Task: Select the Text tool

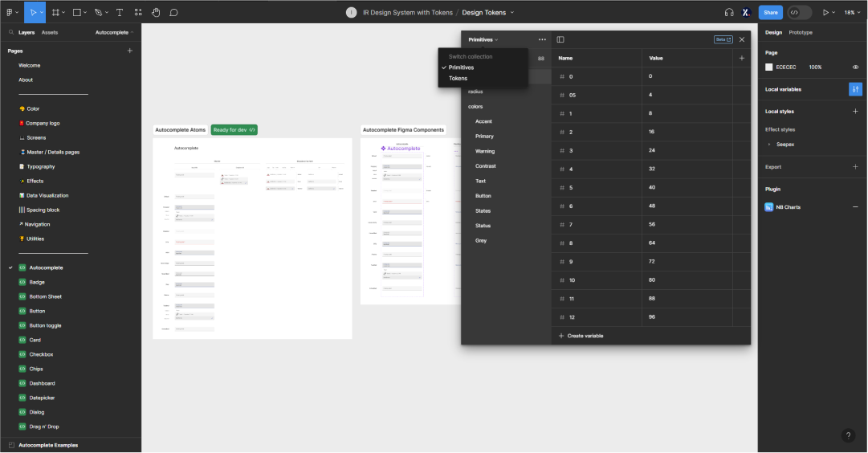Action: pyautogui.click(x=120, y=13)
